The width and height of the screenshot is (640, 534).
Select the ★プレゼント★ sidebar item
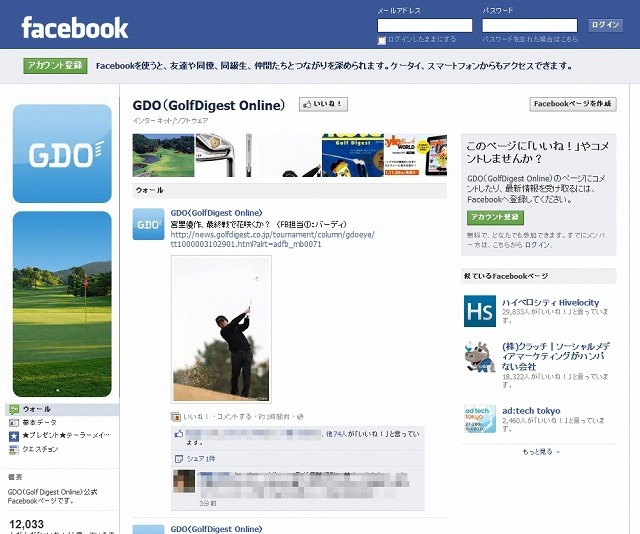[x=66, y=436]
